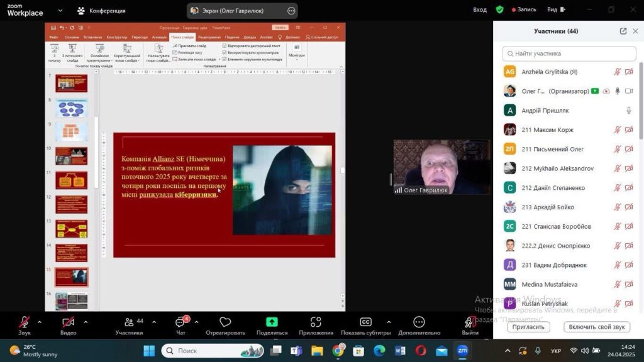Toggle the Використовувати хронометраж checkbox
Image resolution: width=644 pixels, height=362 pixels.
[225, 53]
